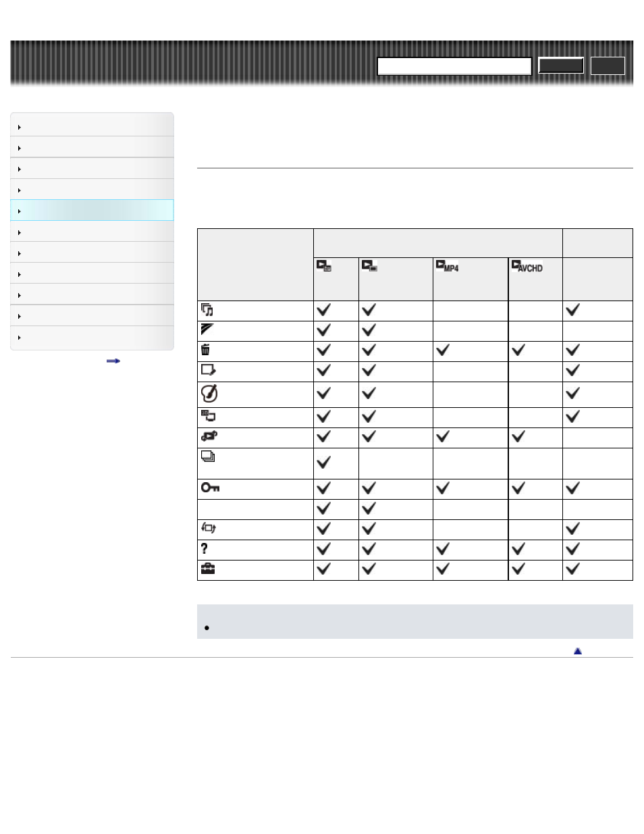
Task: Click the toolbox Settings icon
Action: click(x=207, y=569)
